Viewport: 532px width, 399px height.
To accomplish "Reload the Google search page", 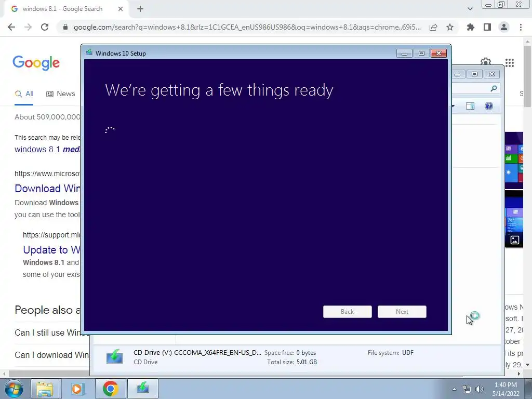I will tap(45, 27).
